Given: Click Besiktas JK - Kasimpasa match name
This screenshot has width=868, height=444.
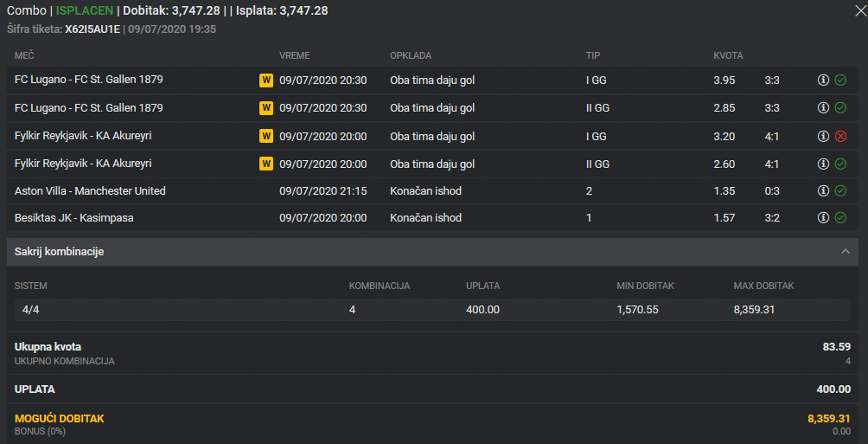Looking at the screenshot, I should coord(73,218).
